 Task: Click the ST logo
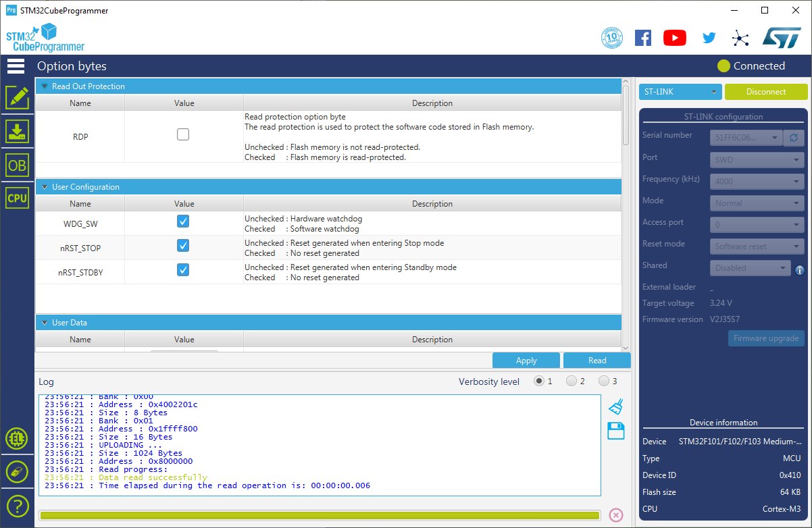782,38
